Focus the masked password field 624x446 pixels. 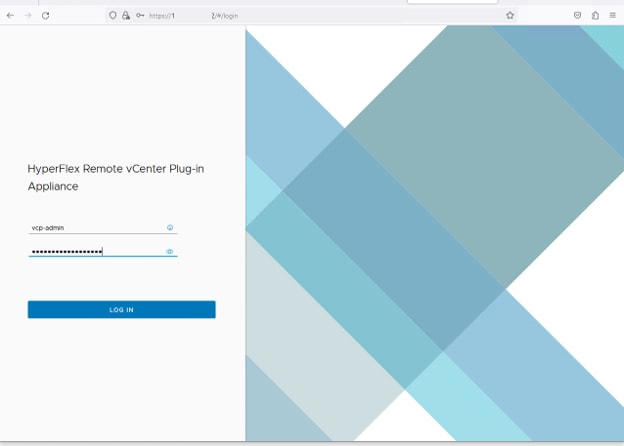103,251
